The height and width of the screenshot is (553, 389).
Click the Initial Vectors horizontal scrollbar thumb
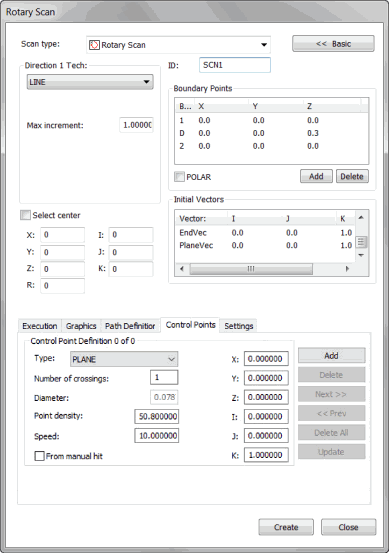pyautogui.click(x=251, y=269)
